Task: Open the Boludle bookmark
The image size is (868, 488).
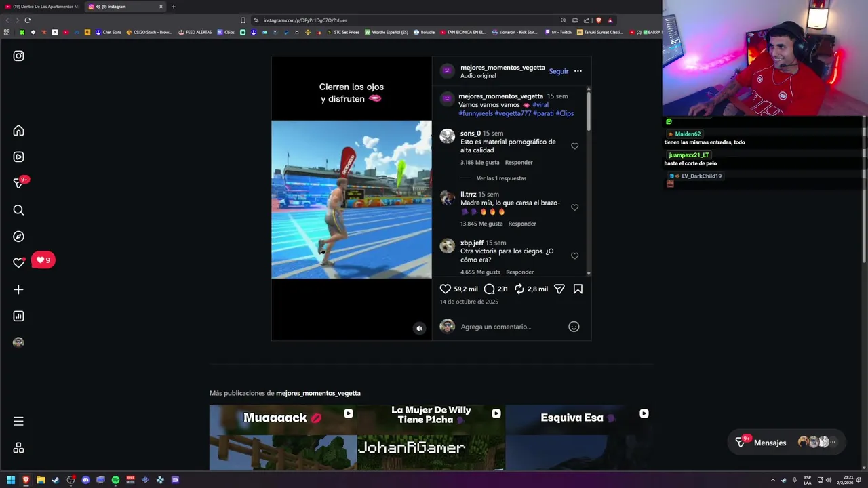Action: point(424,32)
